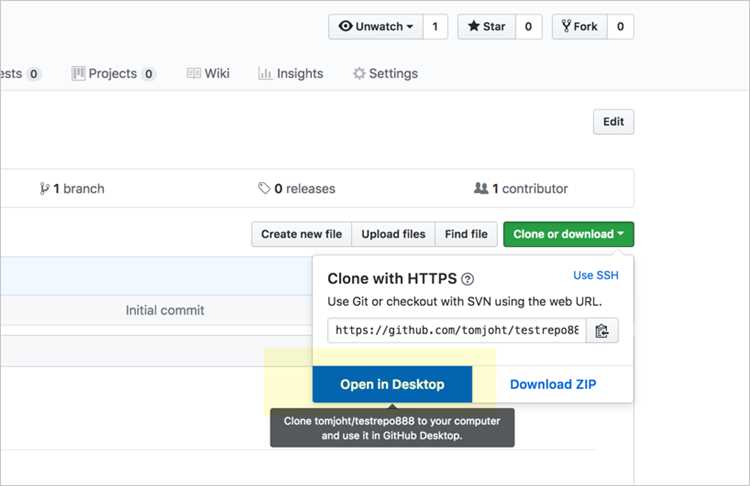Go to the Wiki tab

[x=208, y=73]
